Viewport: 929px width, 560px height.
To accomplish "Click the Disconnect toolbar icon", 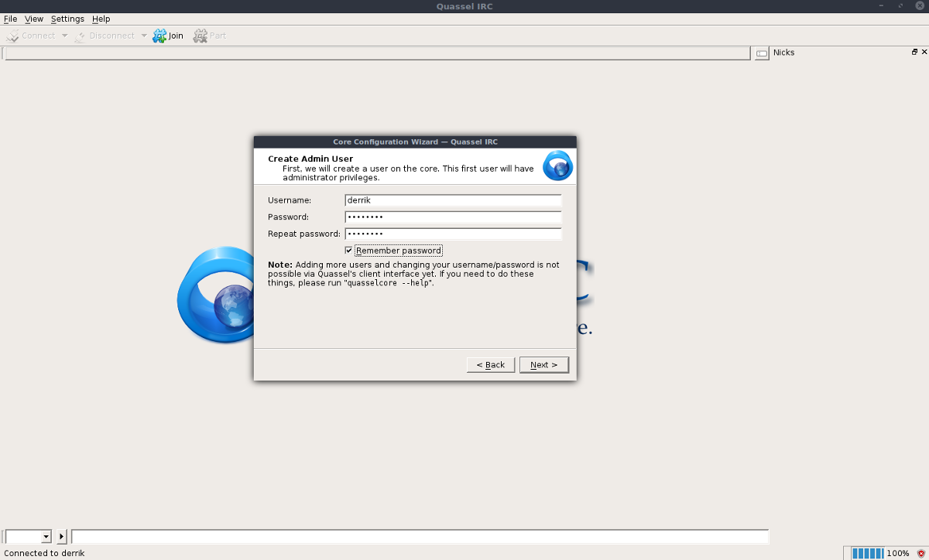I will tap(80, 36).
